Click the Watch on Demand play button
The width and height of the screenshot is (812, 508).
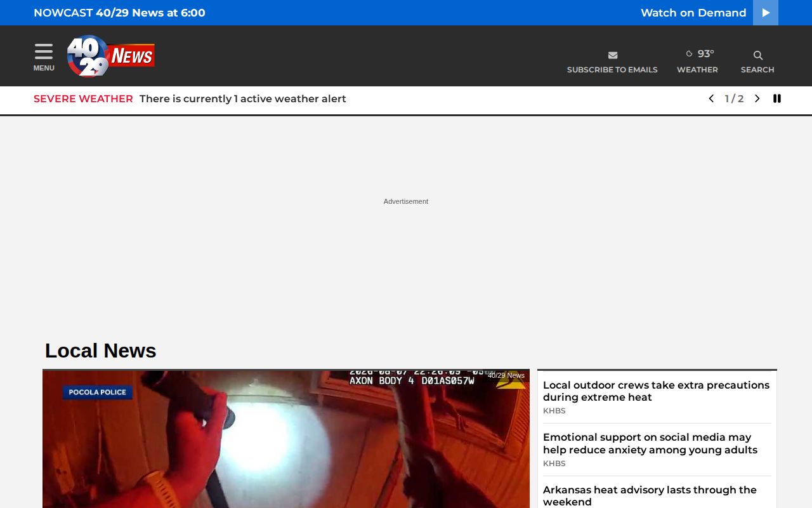(x=766, y=13)
